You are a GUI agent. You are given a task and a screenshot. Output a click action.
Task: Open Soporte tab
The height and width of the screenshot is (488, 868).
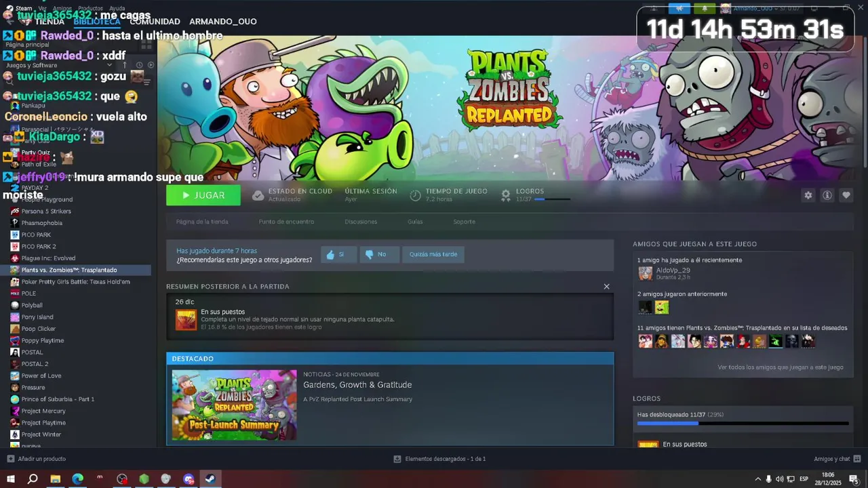point(465,222)
